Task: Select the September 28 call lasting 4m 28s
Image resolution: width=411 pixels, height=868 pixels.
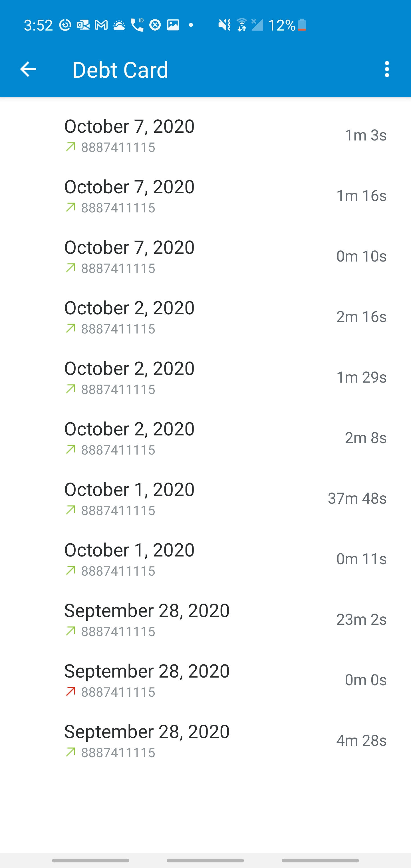Action: coord(205,741)
